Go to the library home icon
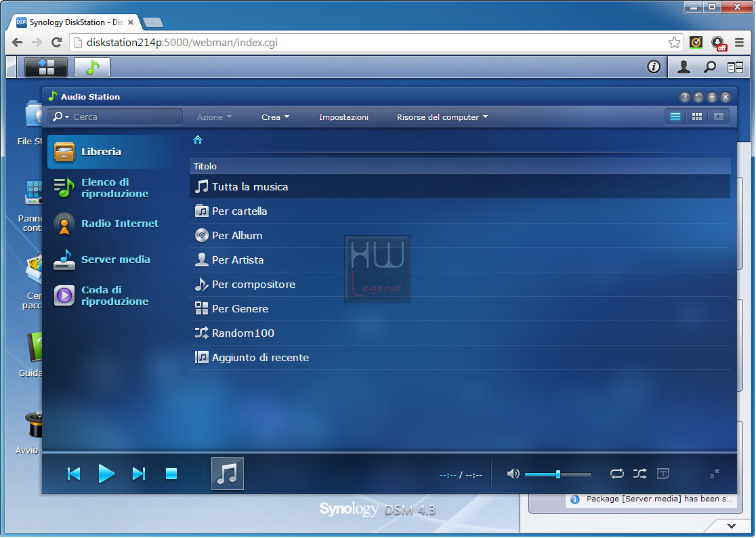The width and height of the screenshot is (756, 538). [198, 140]
